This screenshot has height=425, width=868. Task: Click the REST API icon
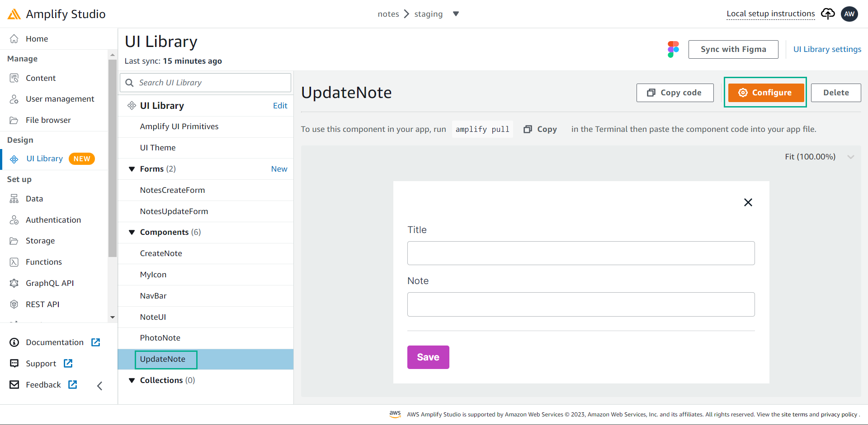point(14,304)
